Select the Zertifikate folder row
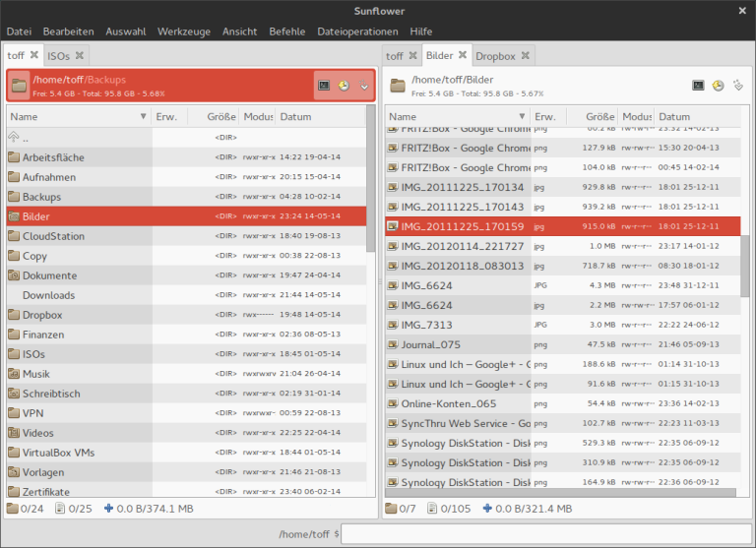Image resolution: width=756 pixels, height=548 pixels. pyautogui.click(x=187, y=490)
